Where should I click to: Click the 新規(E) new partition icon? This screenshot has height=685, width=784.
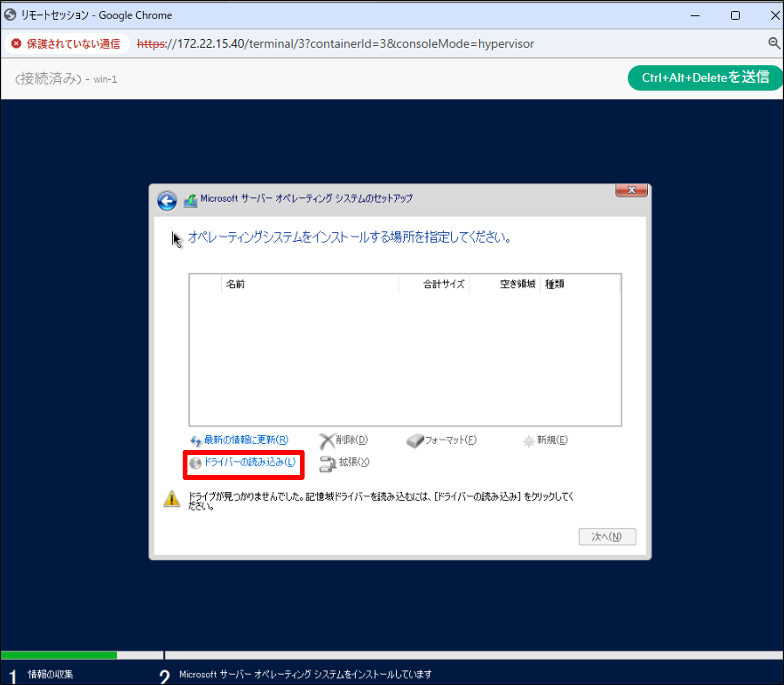click(x=529, y=440)
